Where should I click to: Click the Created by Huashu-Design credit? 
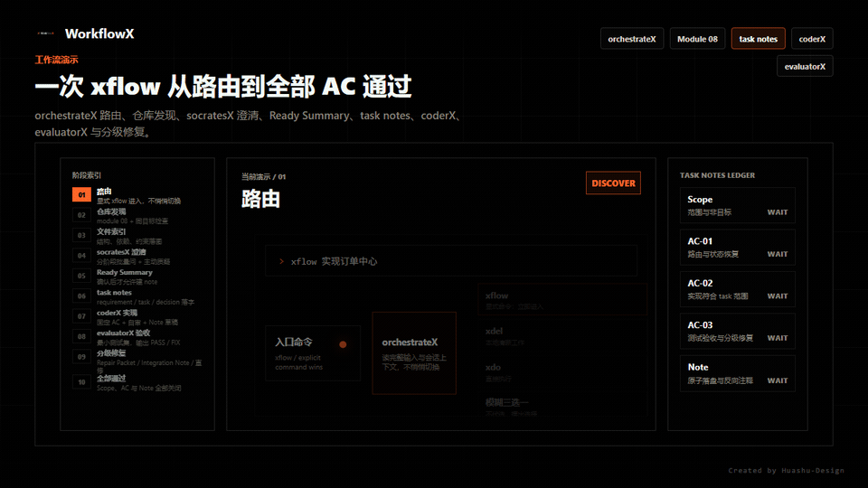pos(786,470)
